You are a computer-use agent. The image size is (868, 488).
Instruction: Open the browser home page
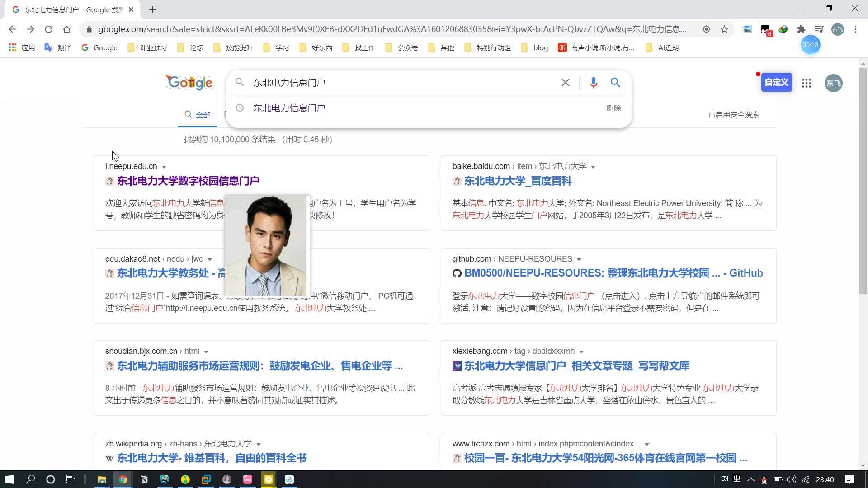click(x=66, y=29)
